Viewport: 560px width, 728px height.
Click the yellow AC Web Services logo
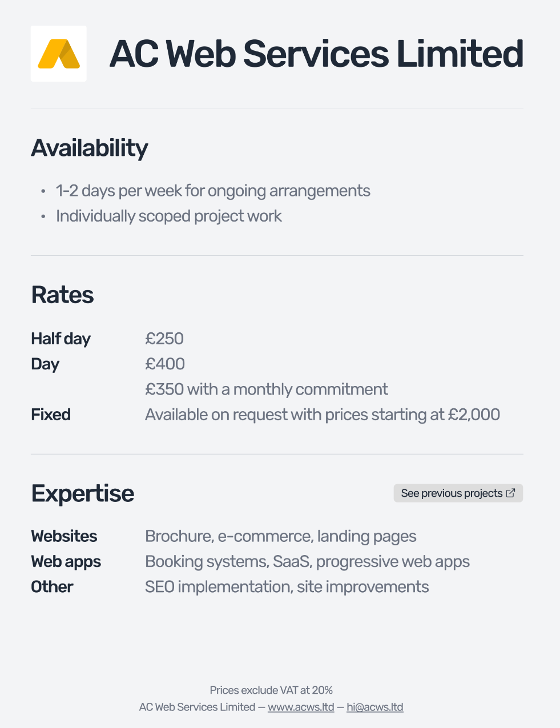tap(59, 54)
